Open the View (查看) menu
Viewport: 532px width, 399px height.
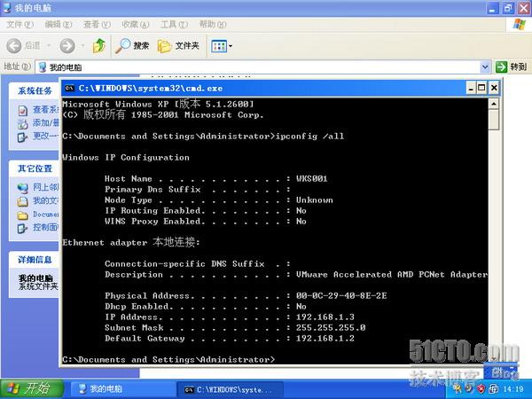pyautogui.click(x=97, y=25)
